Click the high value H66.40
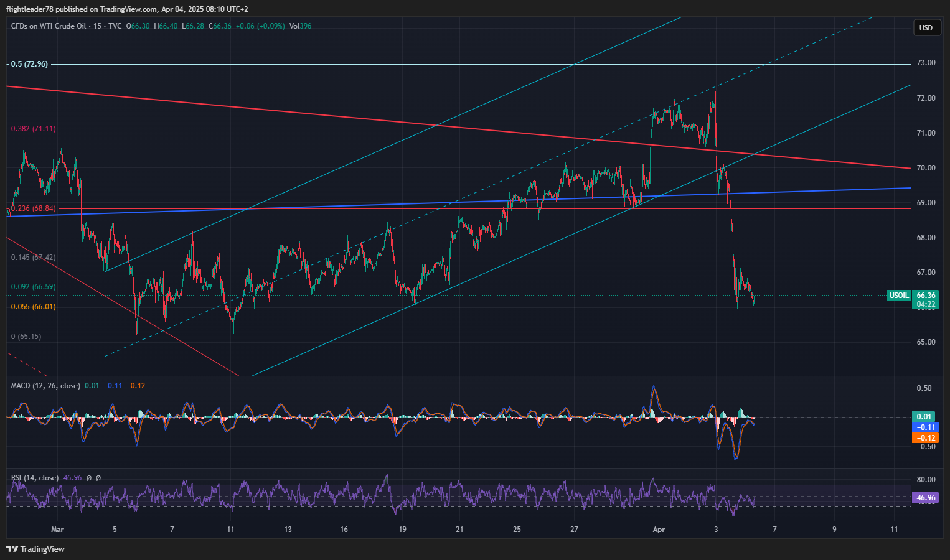 [166, 26]
